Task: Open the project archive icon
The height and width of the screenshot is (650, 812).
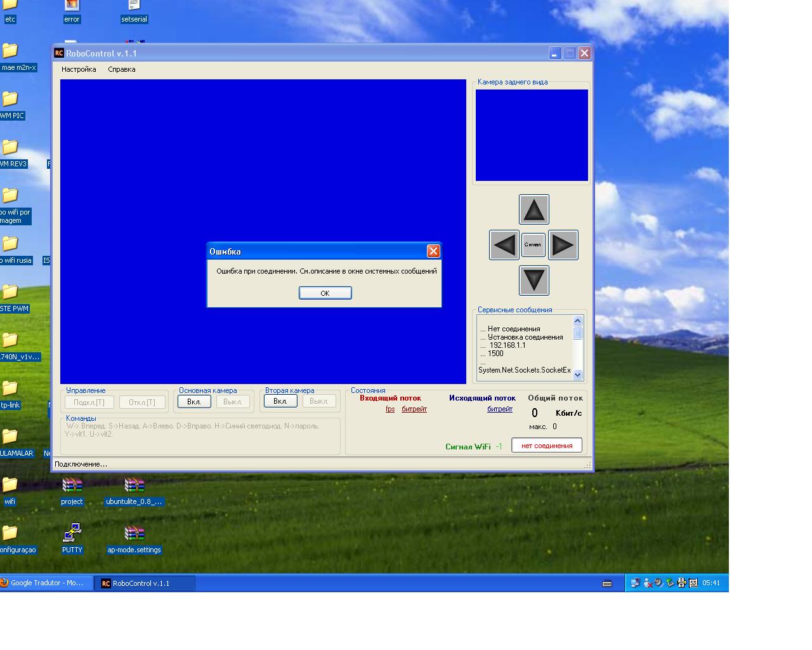Action: pyautogui.click(x=72, y=487)
